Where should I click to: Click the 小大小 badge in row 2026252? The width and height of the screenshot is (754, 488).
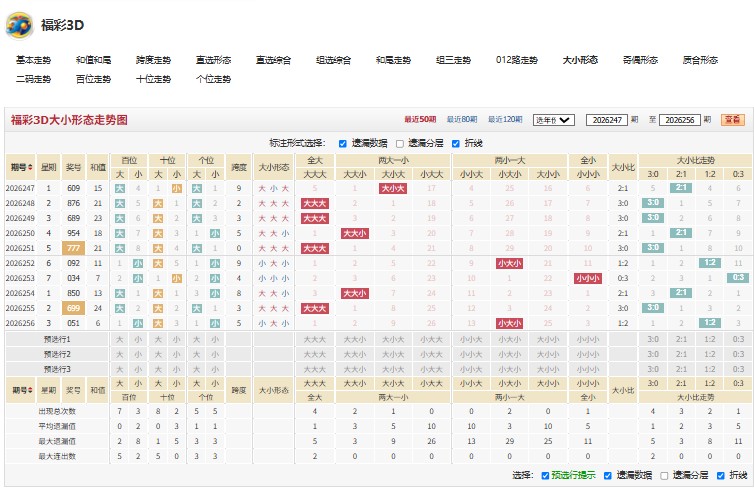(510, 263)
